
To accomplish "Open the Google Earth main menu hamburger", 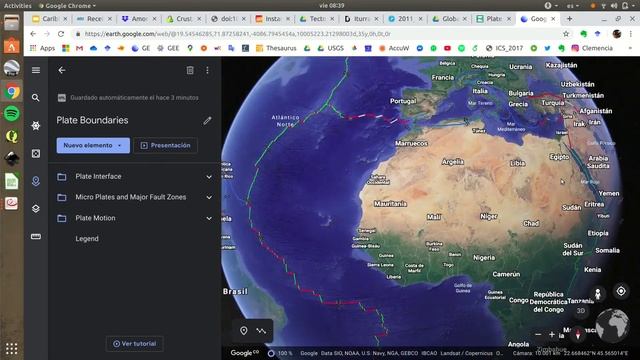I will point(36,70).
